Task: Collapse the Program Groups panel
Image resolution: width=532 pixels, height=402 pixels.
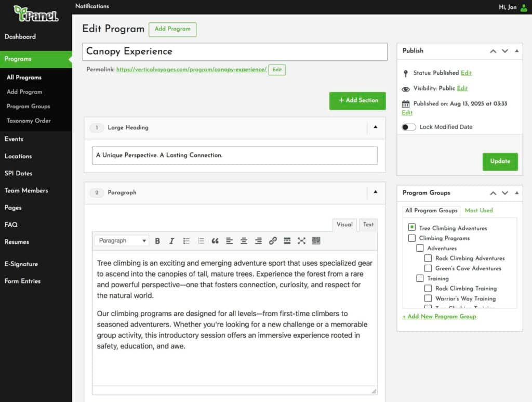Action: 517,193
